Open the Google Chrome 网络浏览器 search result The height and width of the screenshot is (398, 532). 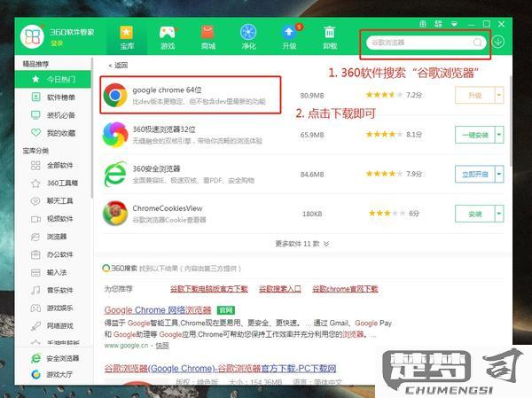click(x=158, y=310)
